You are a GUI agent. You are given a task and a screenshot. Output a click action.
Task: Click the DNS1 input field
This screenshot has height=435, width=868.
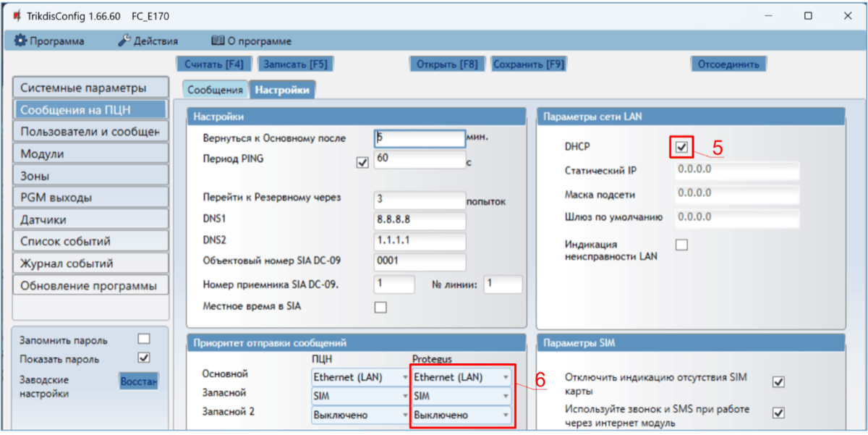point(420,220)
